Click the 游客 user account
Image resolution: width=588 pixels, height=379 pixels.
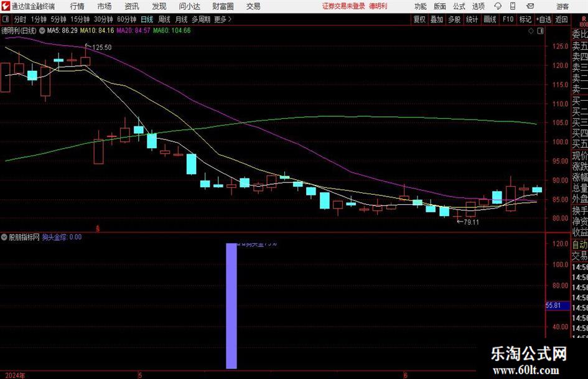pos(562,6)
